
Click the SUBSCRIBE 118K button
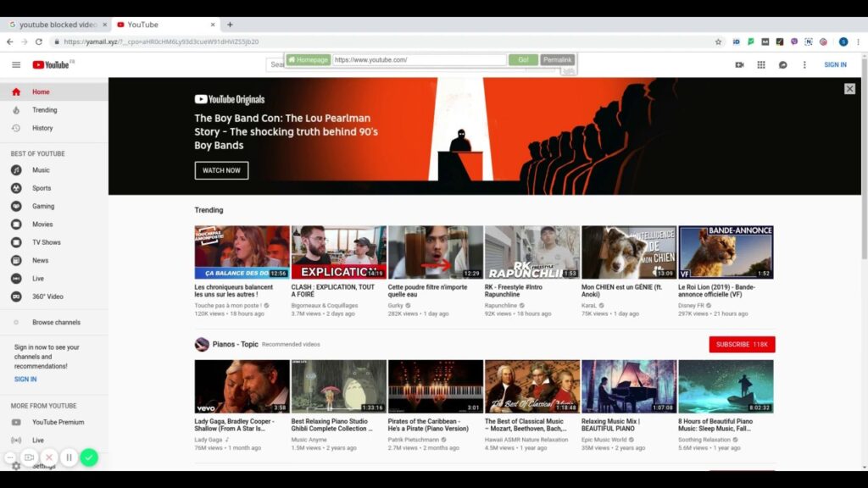point(742,344)
